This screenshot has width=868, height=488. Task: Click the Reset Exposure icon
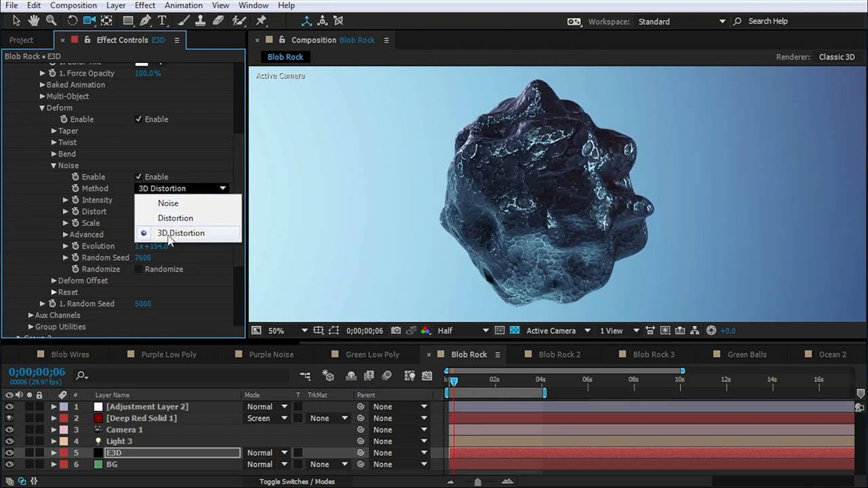[x=711, y=331]
